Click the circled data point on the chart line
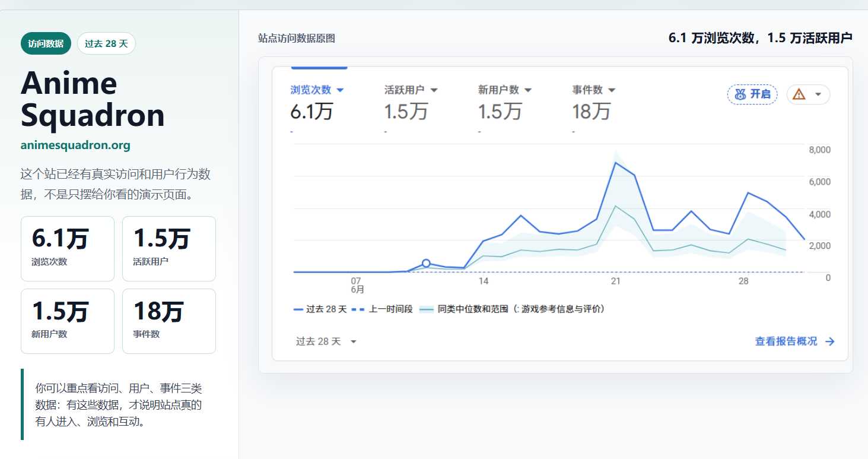 click(x=426, y=263)
